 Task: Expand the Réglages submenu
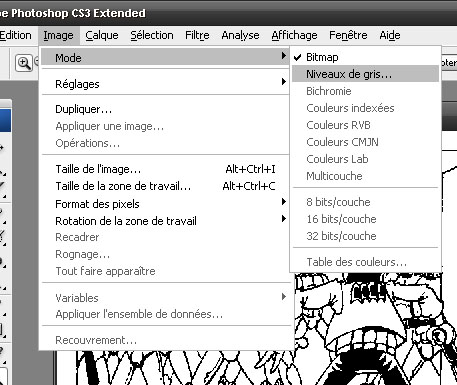click(165, 84)
